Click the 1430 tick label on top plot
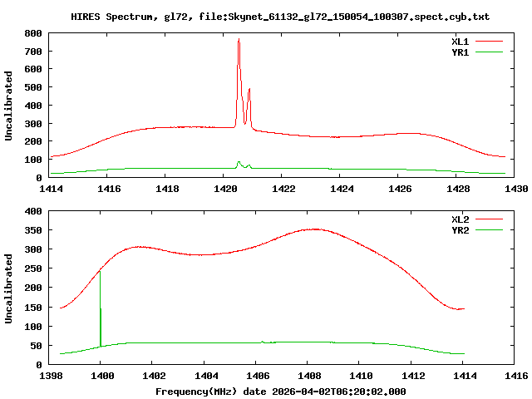This screenshot has width=532, height=399. click(x=516, y=189)
